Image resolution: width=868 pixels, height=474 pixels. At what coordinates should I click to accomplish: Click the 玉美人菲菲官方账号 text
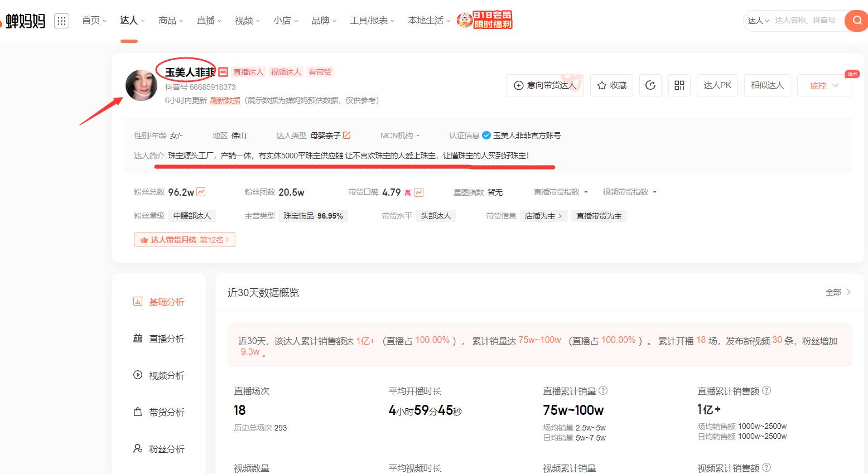click(x=527, y=136)
